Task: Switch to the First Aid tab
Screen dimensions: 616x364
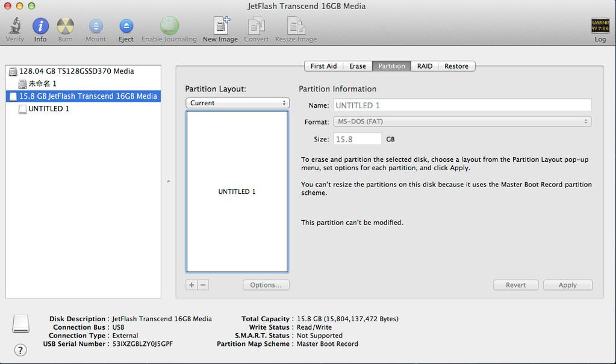Action: pyautogui.click(x=323, y=66)
